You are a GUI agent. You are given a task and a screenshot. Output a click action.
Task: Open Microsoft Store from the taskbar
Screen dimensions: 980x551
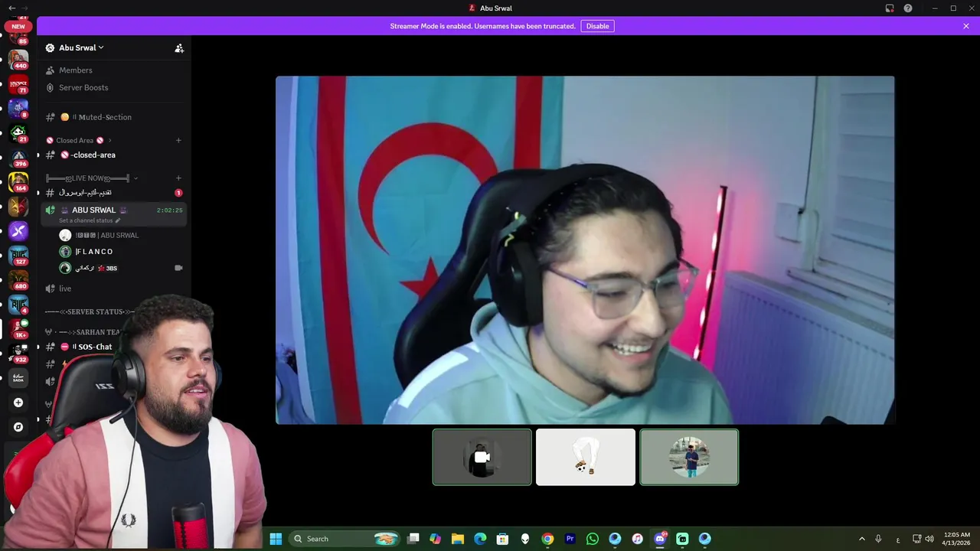coord(502,539)
